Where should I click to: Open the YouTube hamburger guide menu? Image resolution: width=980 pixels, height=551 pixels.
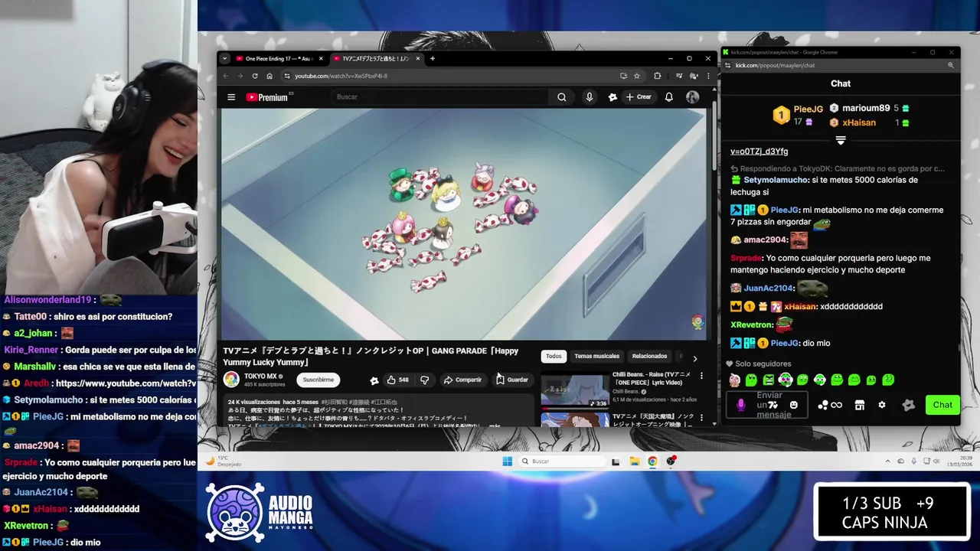pyautogui.click(x=231, y=97)
